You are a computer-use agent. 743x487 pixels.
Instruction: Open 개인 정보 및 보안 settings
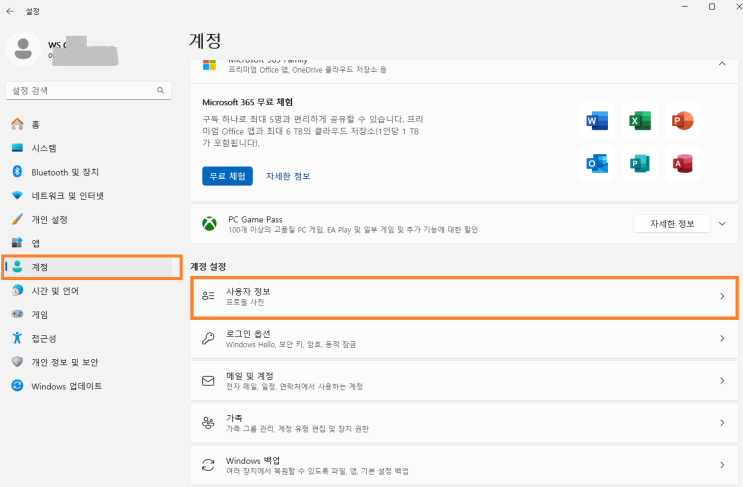(x=88, y=362)
